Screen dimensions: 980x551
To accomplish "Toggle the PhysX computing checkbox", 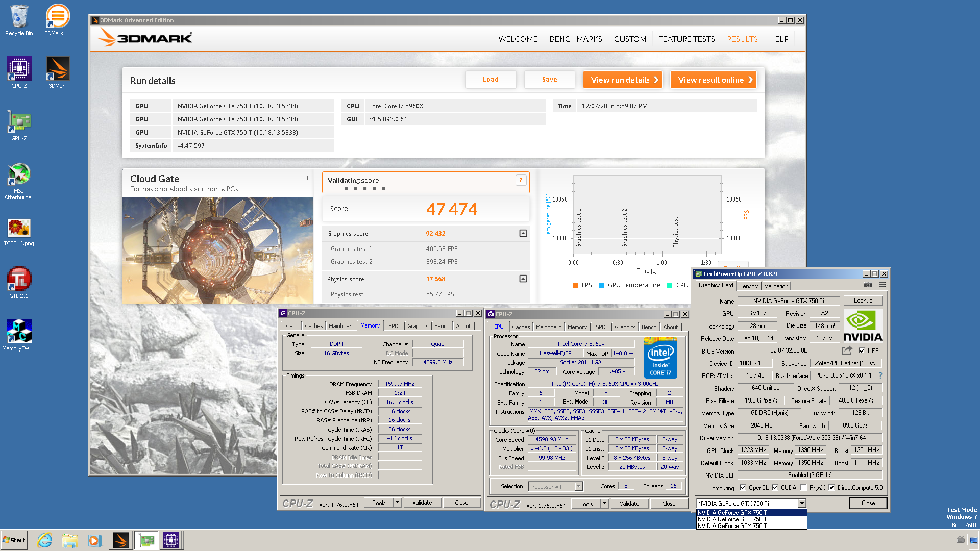I will click(803, 487).
